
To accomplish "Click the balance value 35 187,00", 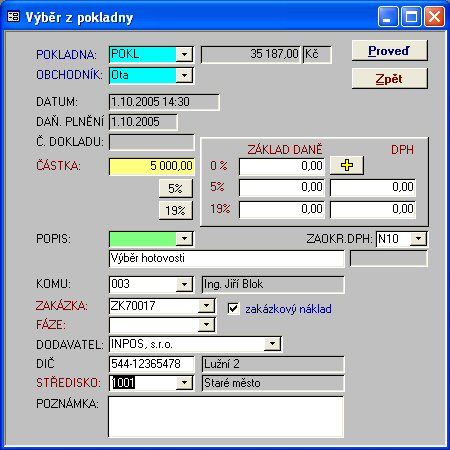I will tap(251, 54).
